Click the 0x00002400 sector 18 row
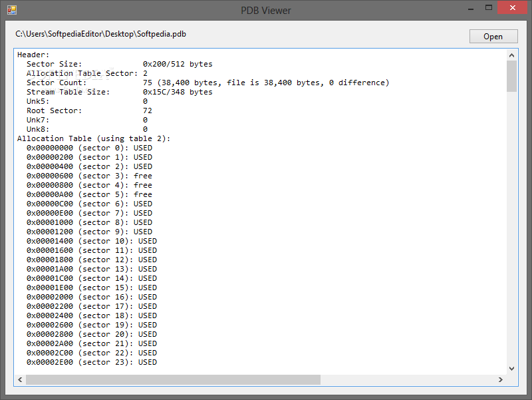532x400 pixels. tap(92, 315)
